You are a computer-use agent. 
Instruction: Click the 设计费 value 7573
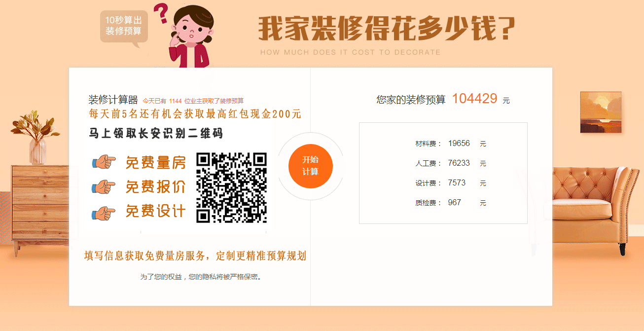457,183
